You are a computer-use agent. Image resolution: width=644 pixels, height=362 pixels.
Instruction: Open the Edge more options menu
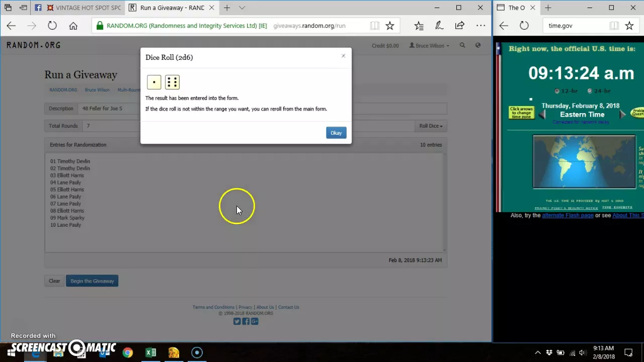(x=480, y=26)
